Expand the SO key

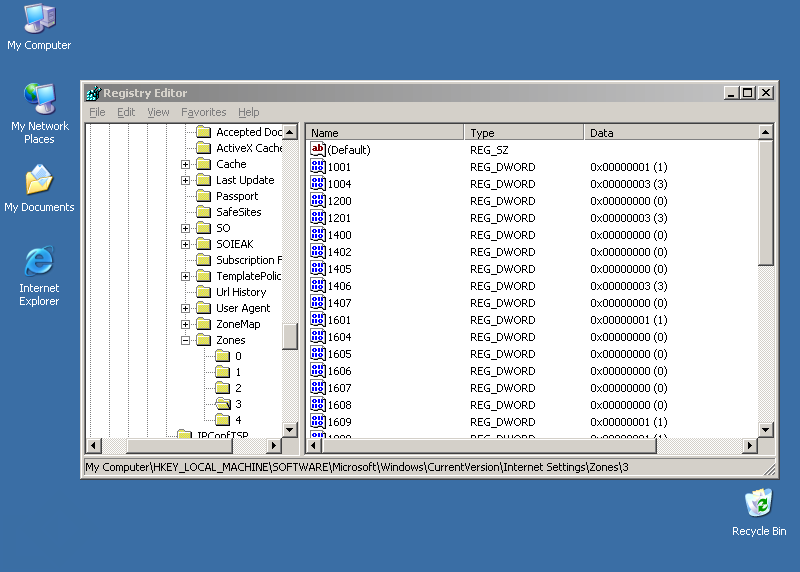(185, 228)
